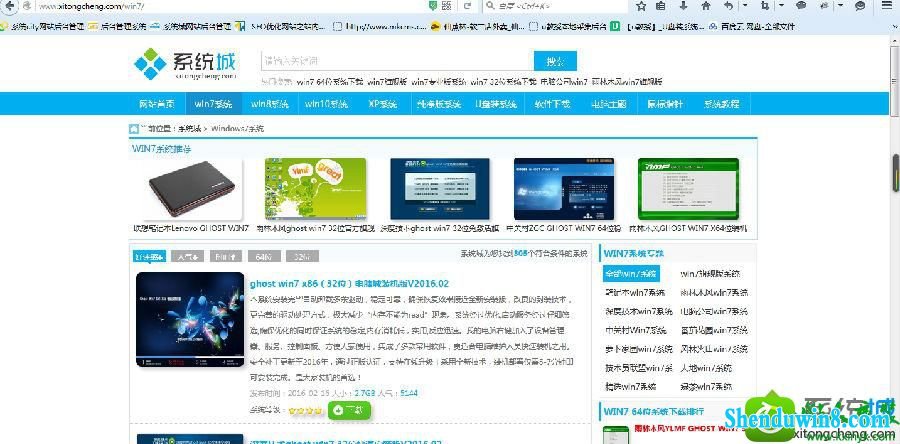This screenshot has width=900, height=444.
Task: Click the 系统城 breadcrumb link
Action: point(189,129)
